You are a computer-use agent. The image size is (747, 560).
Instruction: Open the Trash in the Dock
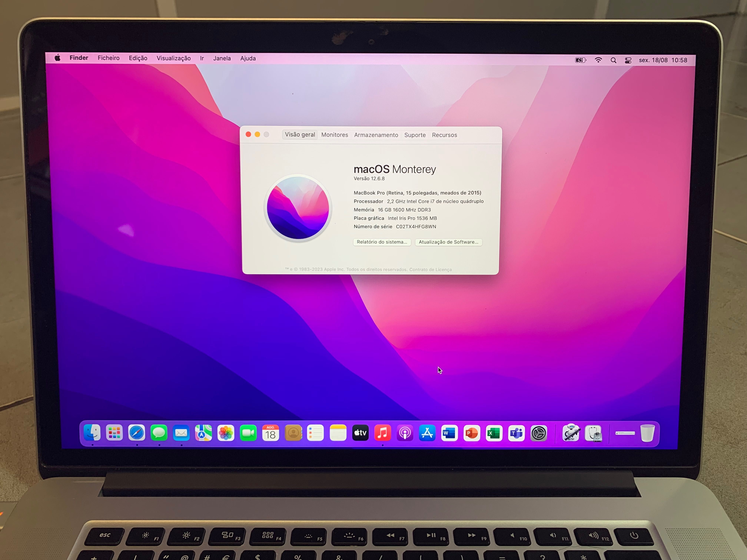coord(647,433)
